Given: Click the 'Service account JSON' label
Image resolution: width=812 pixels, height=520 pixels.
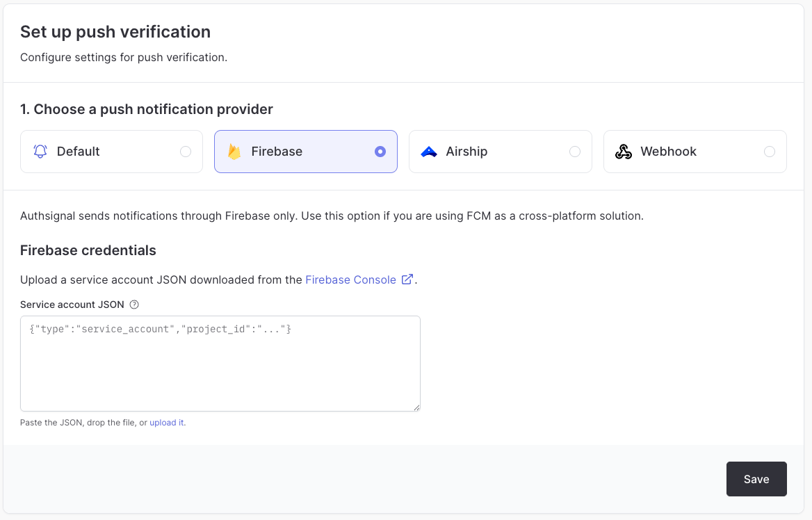Looking at the screenshot, I should (72, 304).
